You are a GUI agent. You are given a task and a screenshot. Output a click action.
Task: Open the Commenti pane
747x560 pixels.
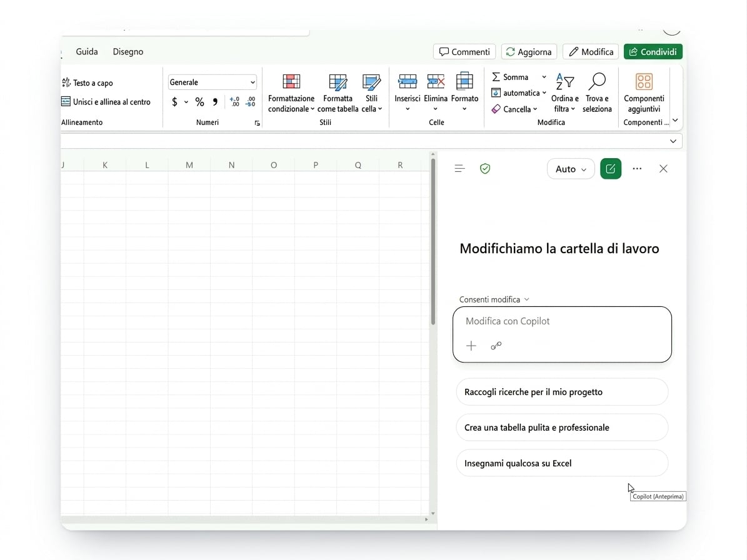click(464, 51)
